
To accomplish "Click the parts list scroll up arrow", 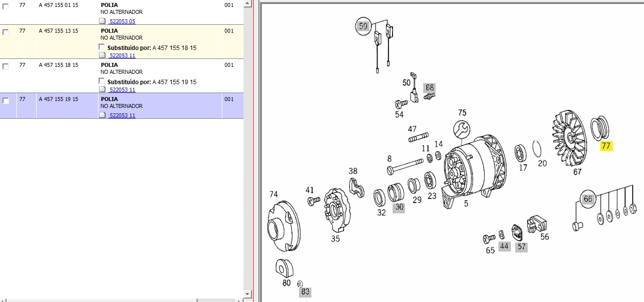I will 248,3.
